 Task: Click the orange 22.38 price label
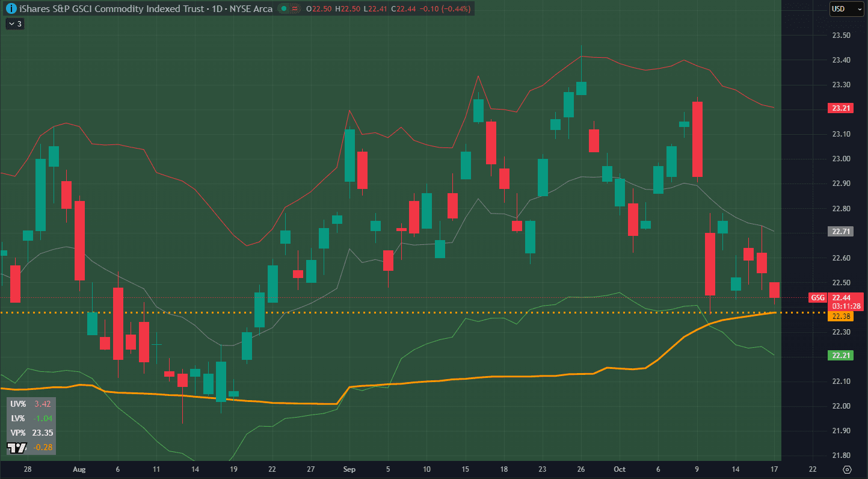[x=840, y=316]
